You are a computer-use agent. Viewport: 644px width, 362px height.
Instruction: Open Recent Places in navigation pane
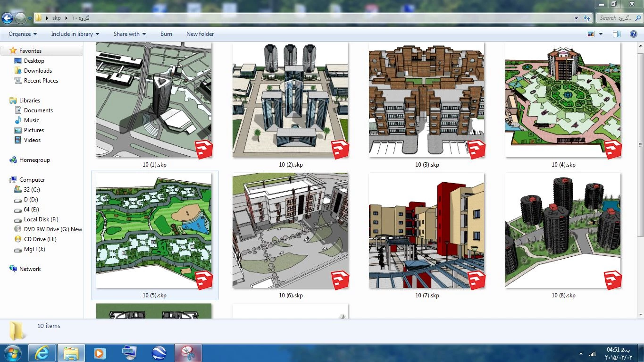pyautogui.click(x=41, y=81)
